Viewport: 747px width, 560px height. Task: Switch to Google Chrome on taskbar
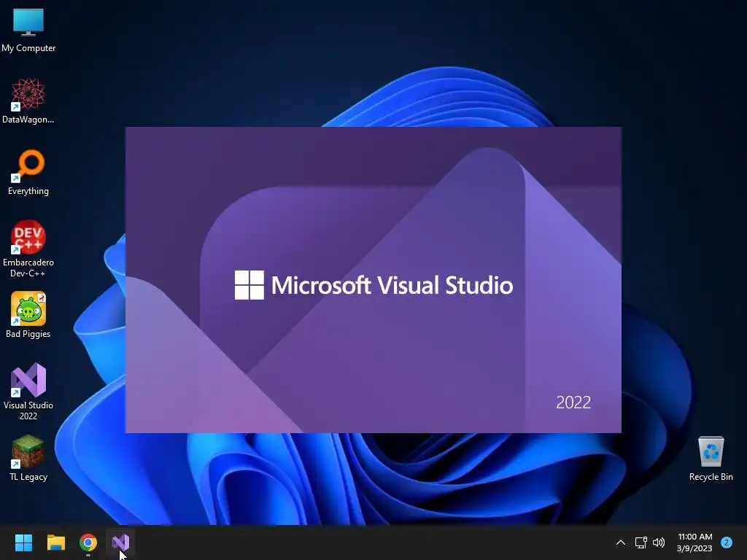[x=88, y=542]
